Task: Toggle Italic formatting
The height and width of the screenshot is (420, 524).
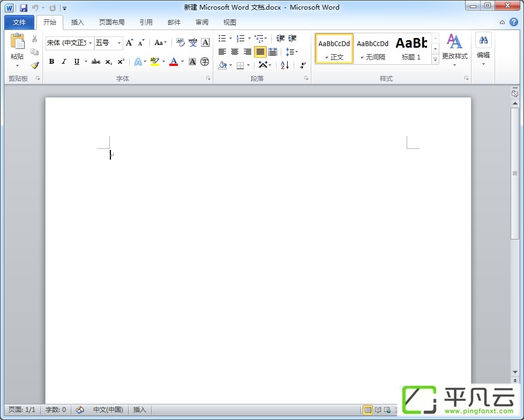Action: (x=64, y=62)
